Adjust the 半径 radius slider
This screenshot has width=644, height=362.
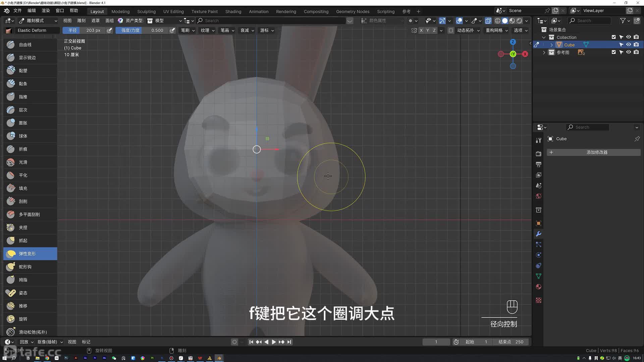tap(84, 30)
